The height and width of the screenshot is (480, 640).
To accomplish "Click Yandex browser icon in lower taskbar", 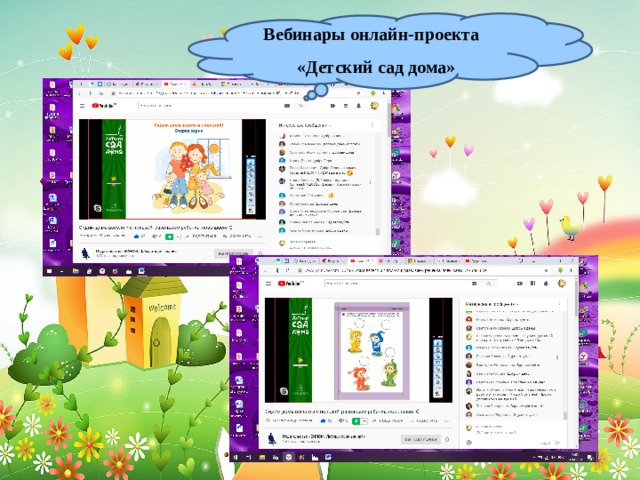I will pyautogui.click(x=289, y=457).
